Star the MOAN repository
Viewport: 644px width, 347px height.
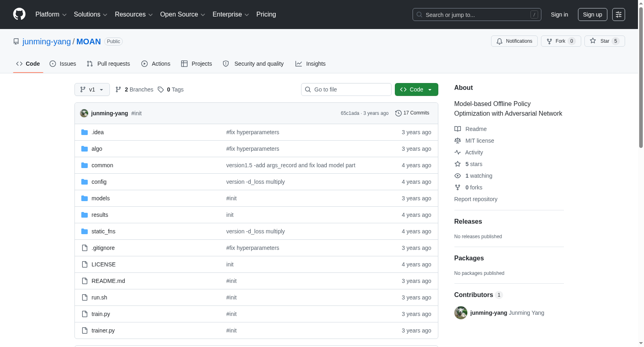(x=604, y=41)
